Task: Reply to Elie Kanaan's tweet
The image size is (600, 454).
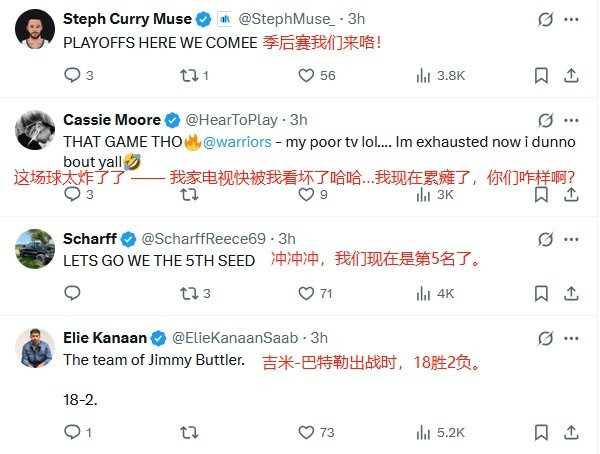Action: [x=72, y=432]
